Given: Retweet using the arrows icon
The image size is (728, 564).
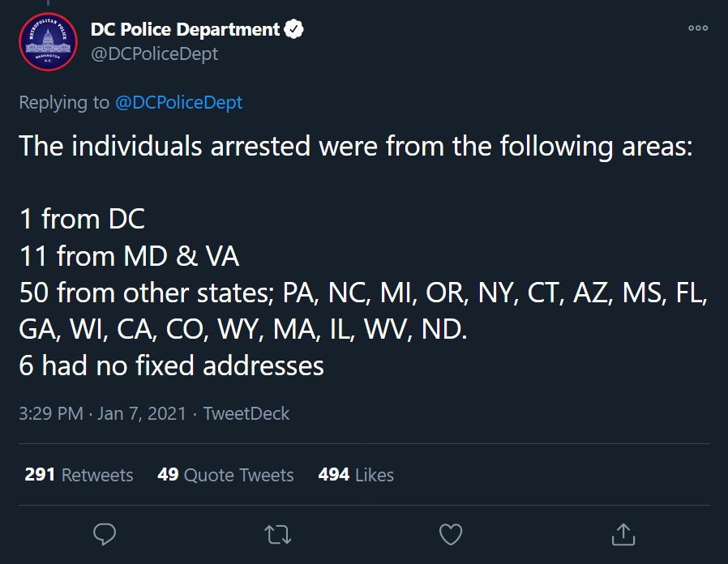Looking at the screenshot, I should (277, 534).
